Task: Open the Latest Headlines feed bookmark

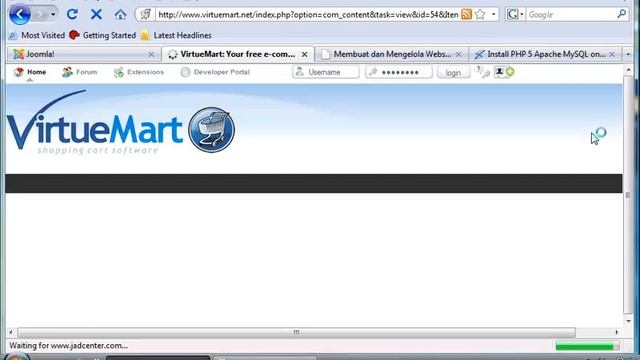Action: [176, 36]
